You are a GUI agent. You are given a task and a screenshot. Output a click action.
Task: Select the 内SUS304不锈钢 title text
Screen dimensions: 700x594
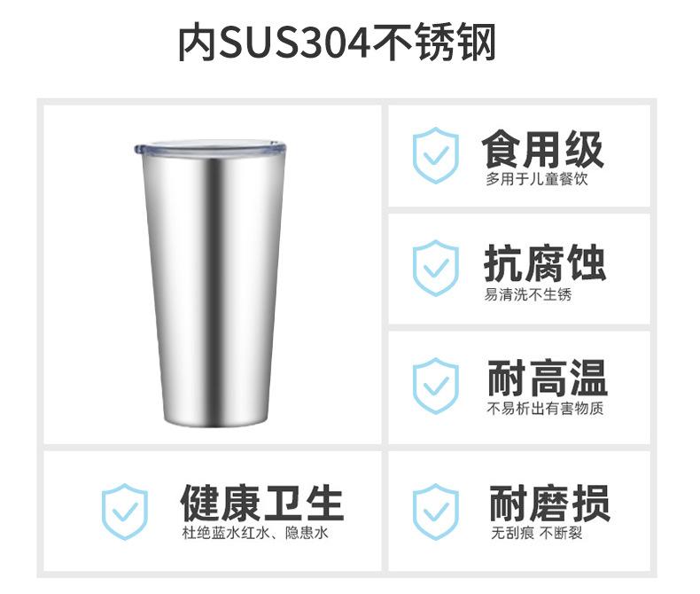tap(337, 43)
